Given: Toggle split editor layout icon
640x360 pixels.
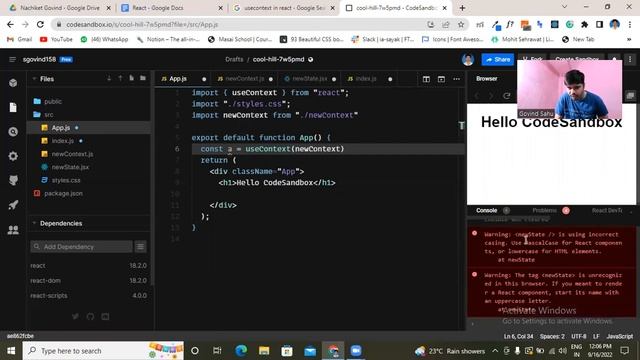Looking at the screenshot, I should [426, 79].
